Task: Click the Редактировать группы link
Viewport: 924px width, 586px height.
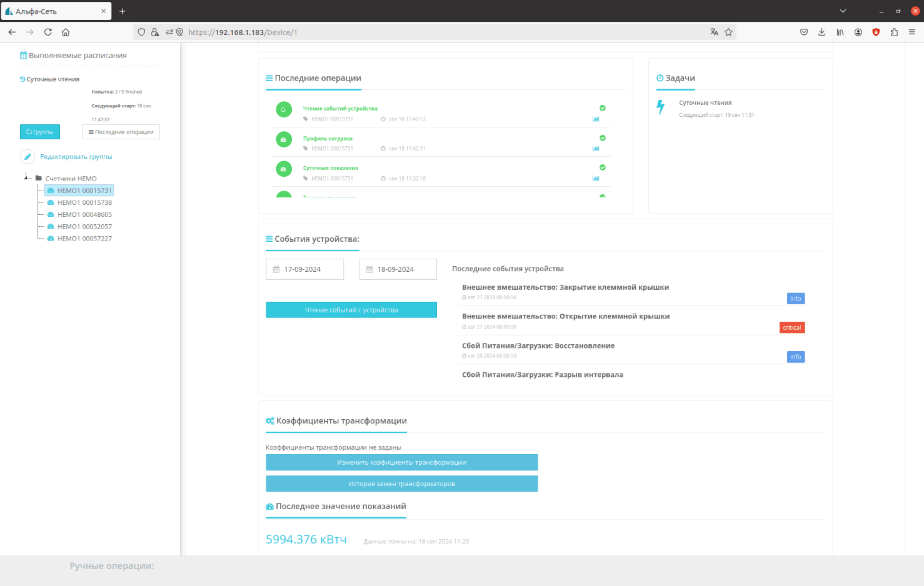Action: coord(76,157)
